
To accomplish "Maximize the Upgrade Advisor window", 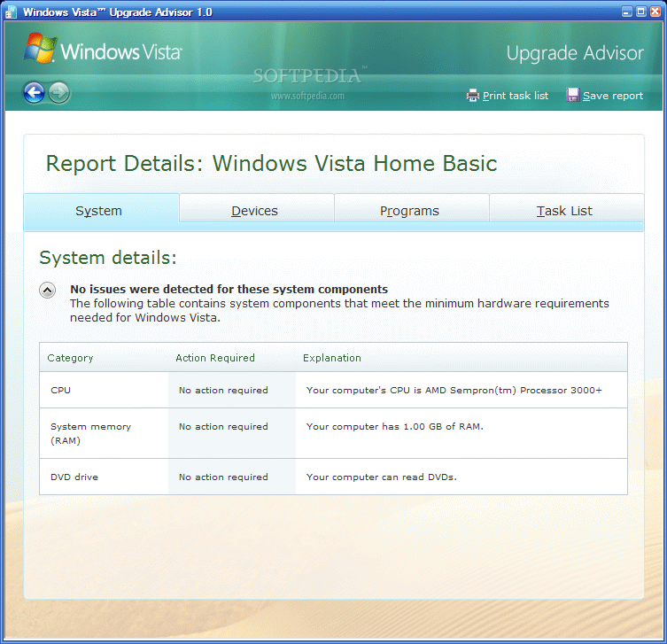I will [x=641, y=12].
